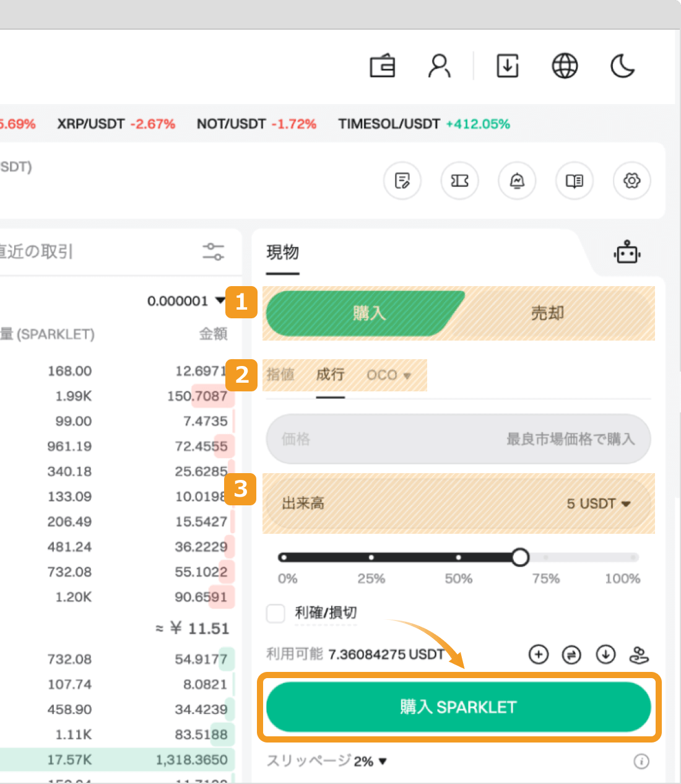Select the 売却 sell toggle
This screenshot has width=681, height=784.
[547, 313]
